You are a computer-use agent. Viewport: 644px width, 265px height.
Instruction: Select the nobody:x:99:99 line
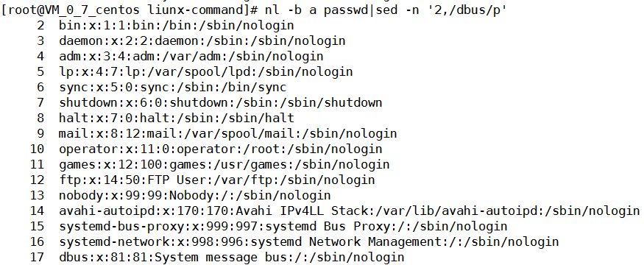click(195, 195)
